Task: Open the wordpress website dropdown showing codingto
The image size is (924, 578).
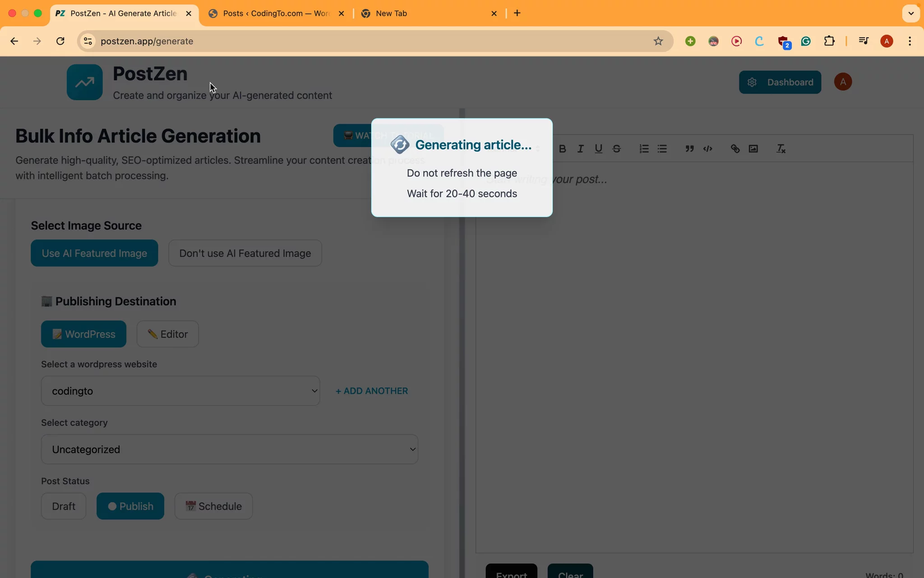Action: pyautogui.click(x=180, y=391)
